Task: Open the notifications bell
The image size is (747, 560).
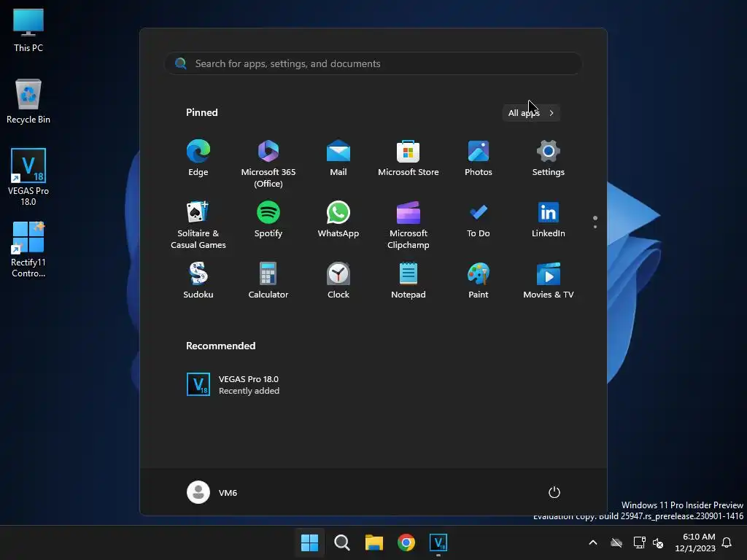Action: [x=727, y=542]
